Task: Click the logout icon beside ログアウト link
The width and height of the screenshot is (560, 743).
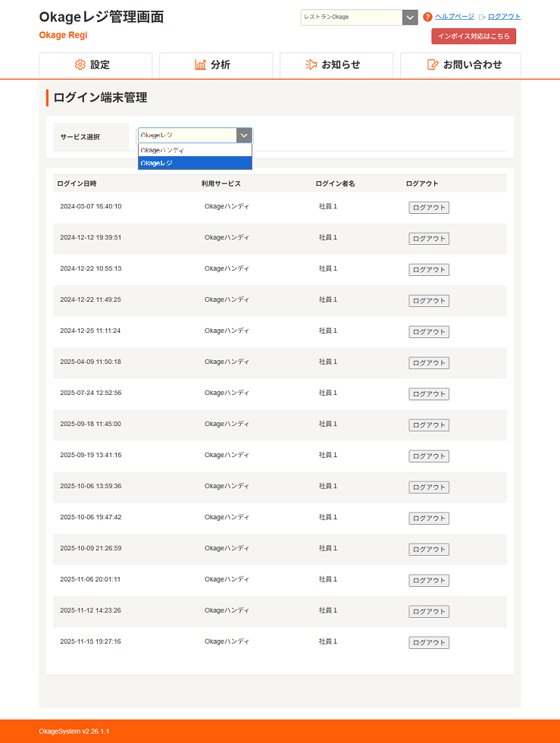Action: pos(482,17)
